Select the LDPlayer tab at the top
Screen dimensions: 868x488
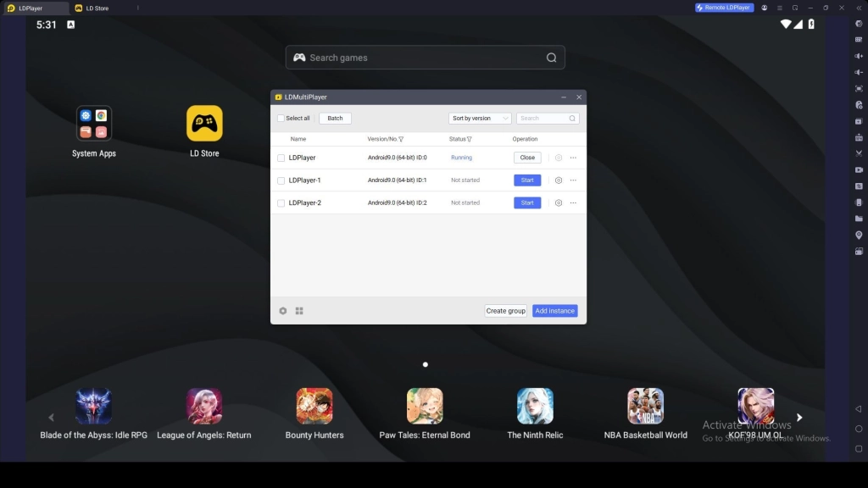point(30,8)
